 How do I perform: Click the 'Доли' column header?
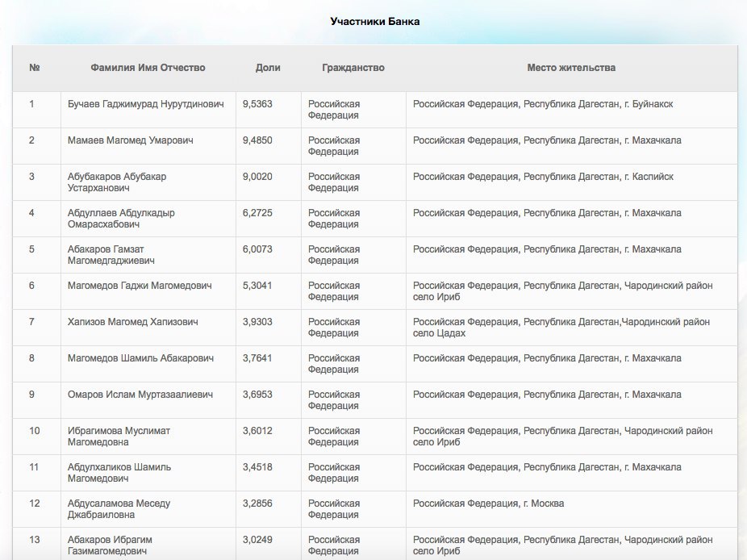click(x=268, y=68)
